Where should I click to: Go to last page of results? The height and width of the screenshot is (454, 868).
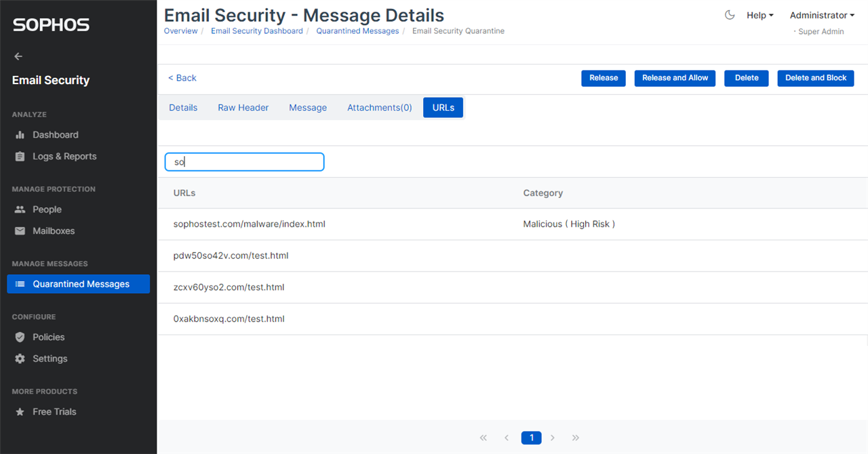(x=576, y=438)
